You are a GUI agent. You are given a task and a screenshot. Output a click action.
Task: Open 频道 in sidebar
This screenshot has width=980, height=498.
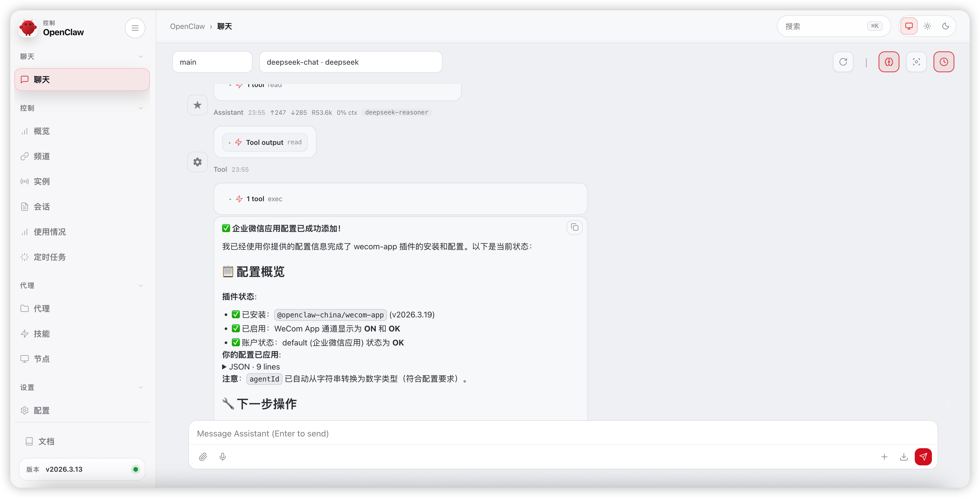(42, 156)
